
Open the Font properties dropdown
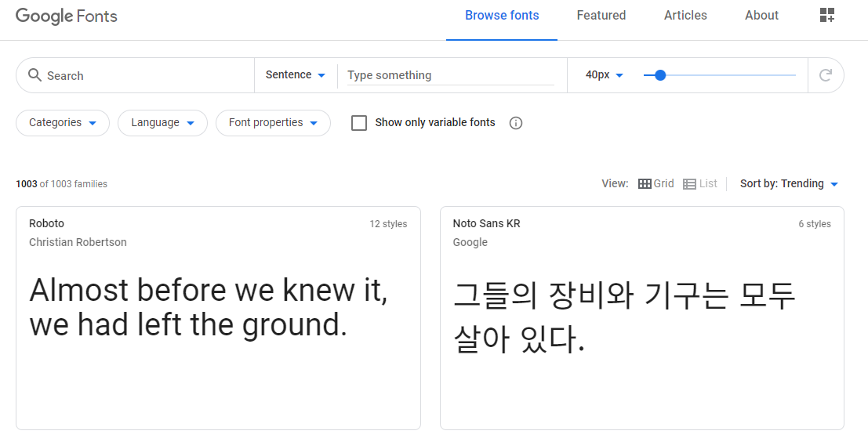pyautogui.click(x=273, y=123)
